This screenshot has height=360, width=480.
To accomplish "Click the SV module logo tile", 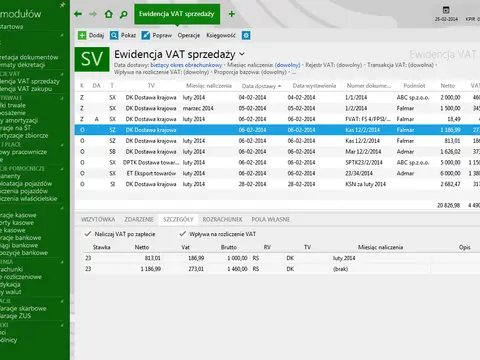I will pyautogui.click(x=92, y=59).
